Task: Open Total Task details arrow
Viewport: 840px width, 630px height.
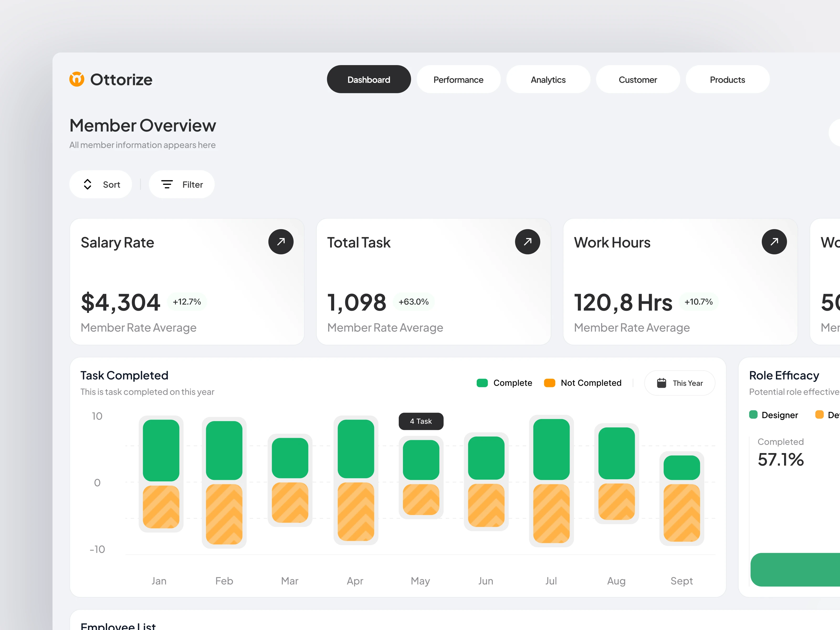Action: click(527, 241)
